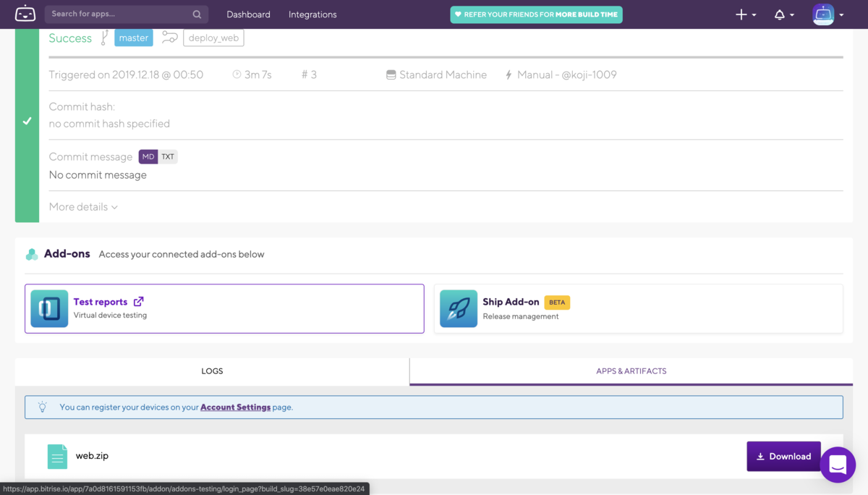Focus the Search for apps field
Viewport: 868px width, 495px height.
127,14
